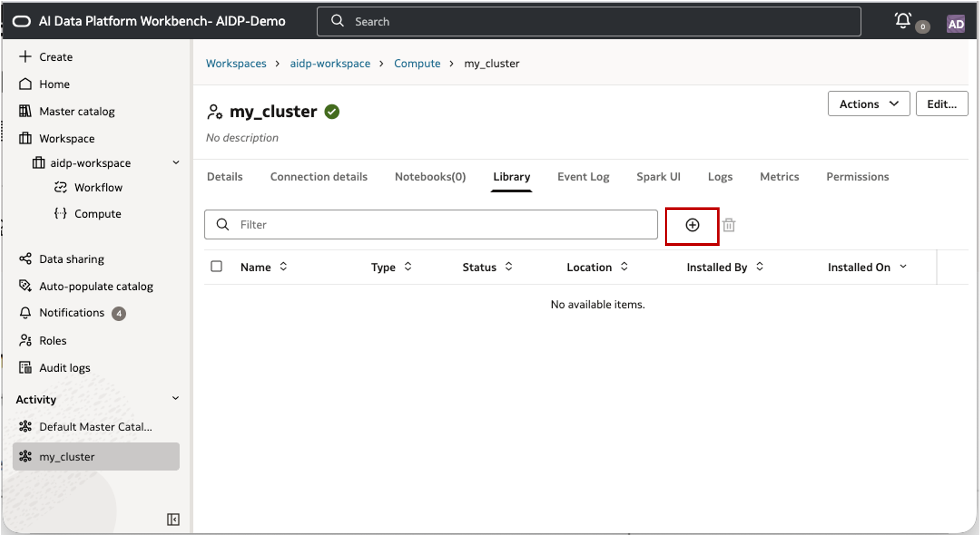This screenshot has height=536, width=980.
Task: Click the delete library trash icon
Action: [729, 225]
